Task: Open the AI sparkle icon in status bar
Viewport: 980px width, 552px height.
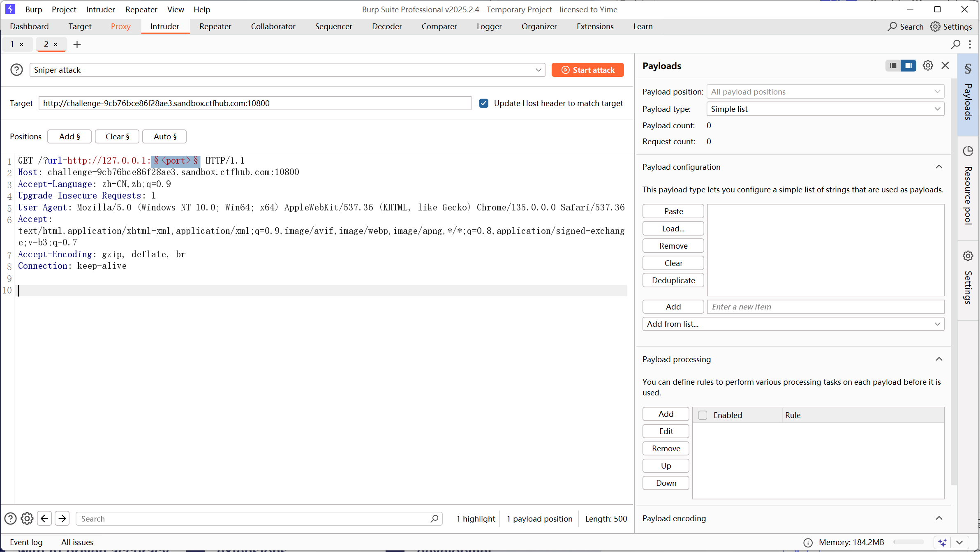Action: coord(943,542)
